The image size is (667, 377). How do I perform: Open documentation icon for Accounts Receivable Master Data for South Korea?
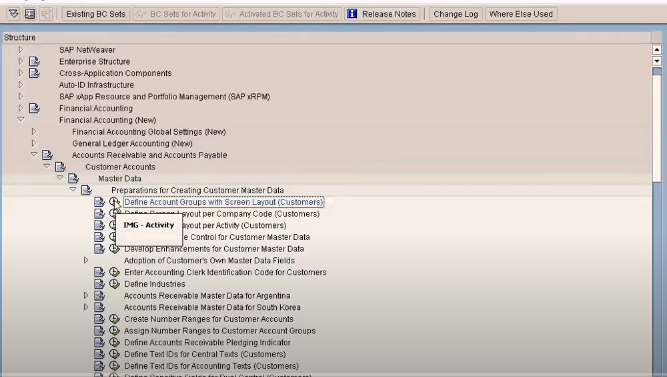pos(100,307)
